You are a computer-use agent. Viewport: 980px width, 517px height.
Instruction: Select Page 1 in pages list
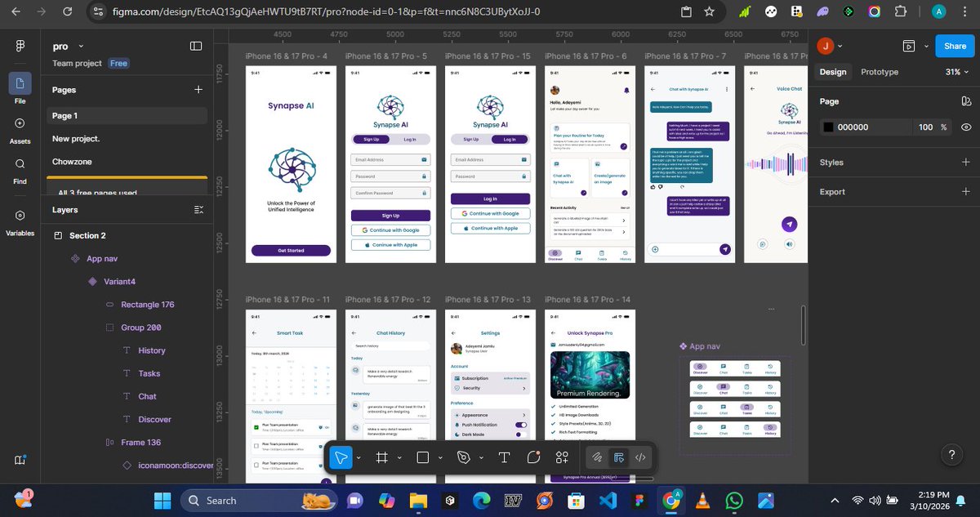pyautogui.click(x=127, y=116)
